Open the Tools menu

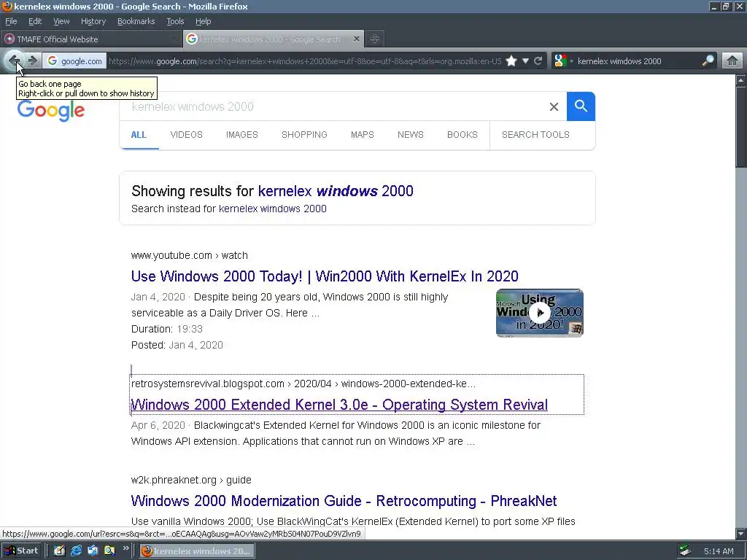(175, 21)
